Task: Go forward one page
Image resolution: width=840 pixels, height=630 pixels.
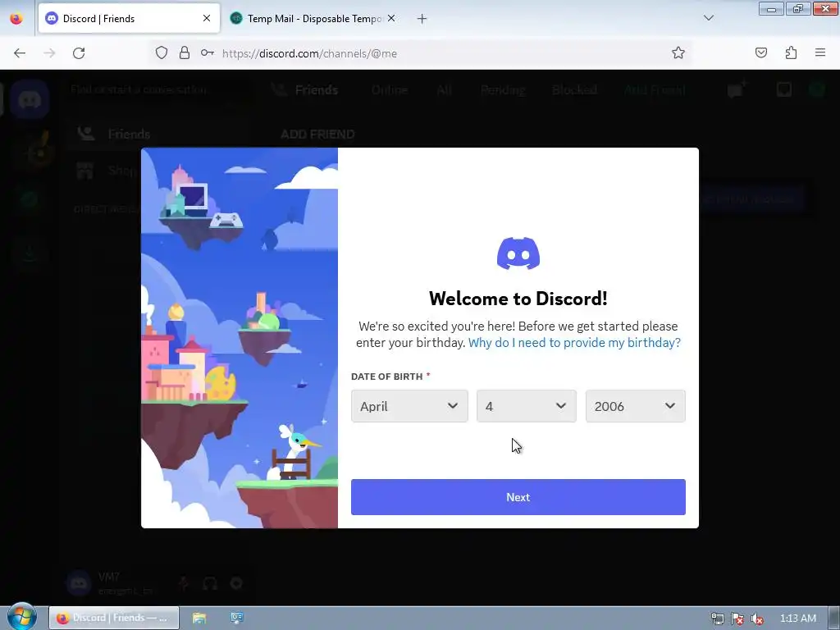Action: click(x=49, y=53)
